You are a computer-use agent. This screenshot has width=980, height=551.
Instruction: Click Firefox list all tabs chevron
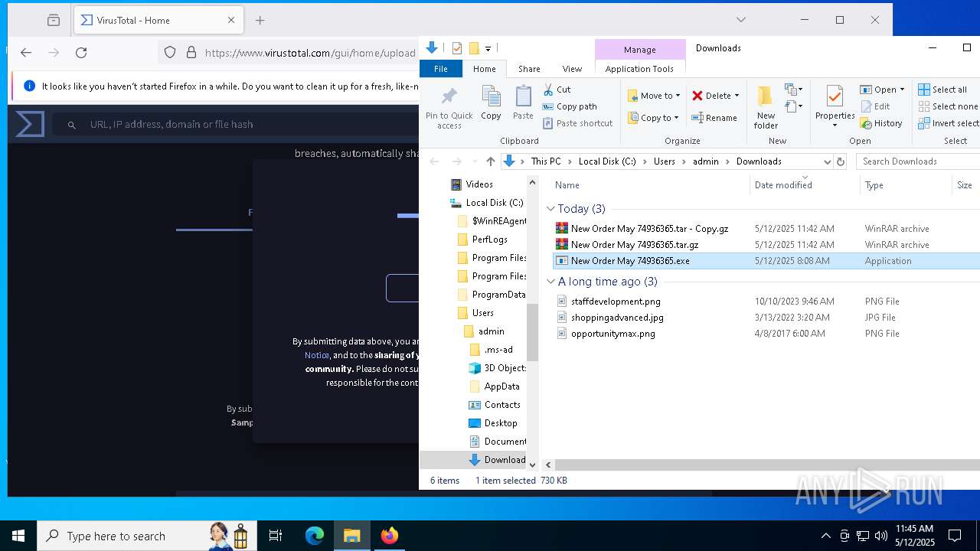click(740, 20)
